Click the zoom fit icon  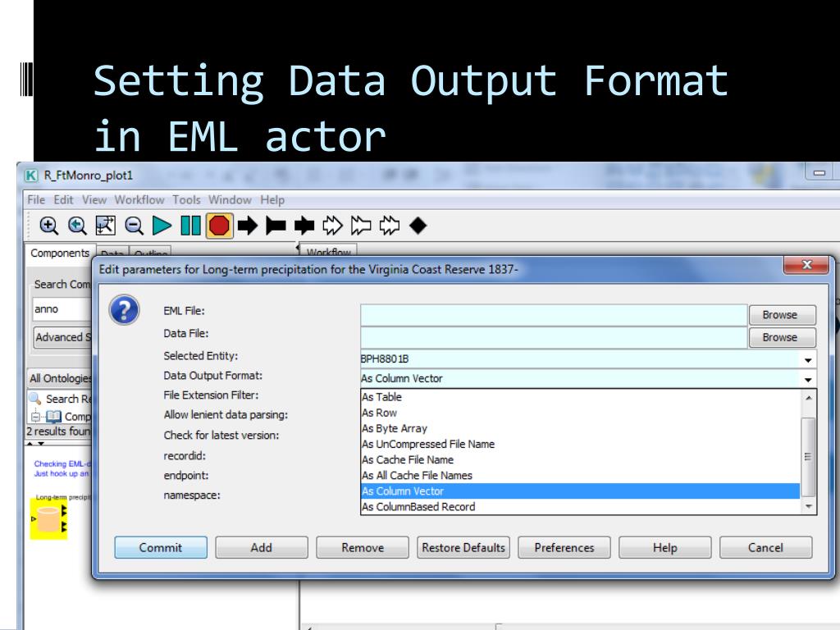point(106,226)
